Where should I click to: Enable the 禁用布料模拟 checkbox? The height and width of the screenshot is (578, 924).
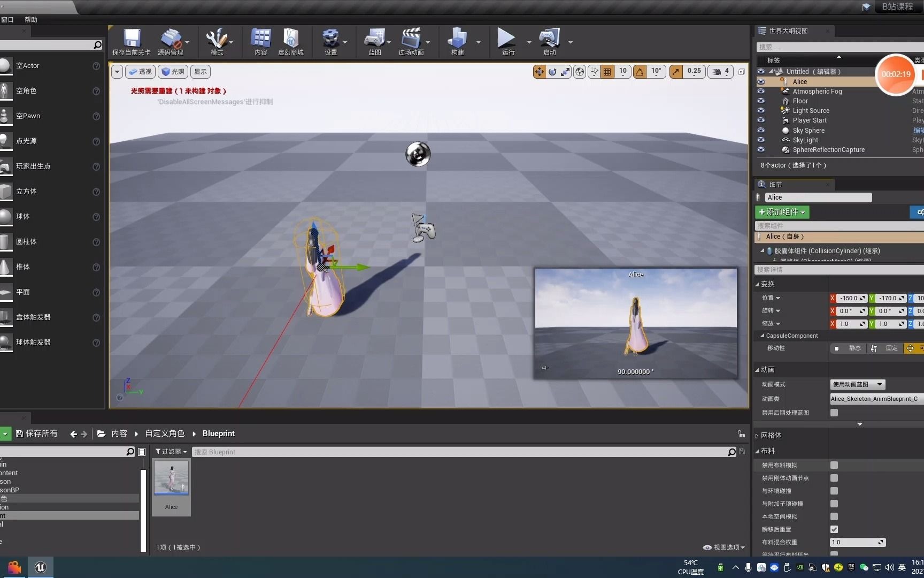pos(834,465)
